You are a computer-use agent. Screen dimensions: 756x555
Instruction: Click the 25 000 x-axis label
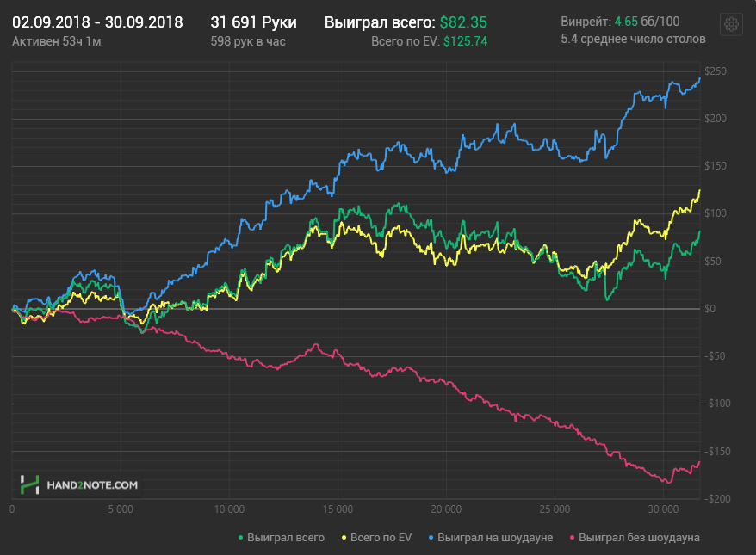(555, 509)
